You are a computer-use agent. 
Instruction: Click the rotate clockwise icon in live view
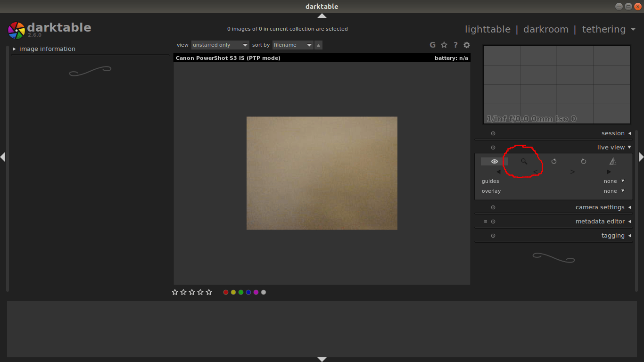(x=583, y=161)
